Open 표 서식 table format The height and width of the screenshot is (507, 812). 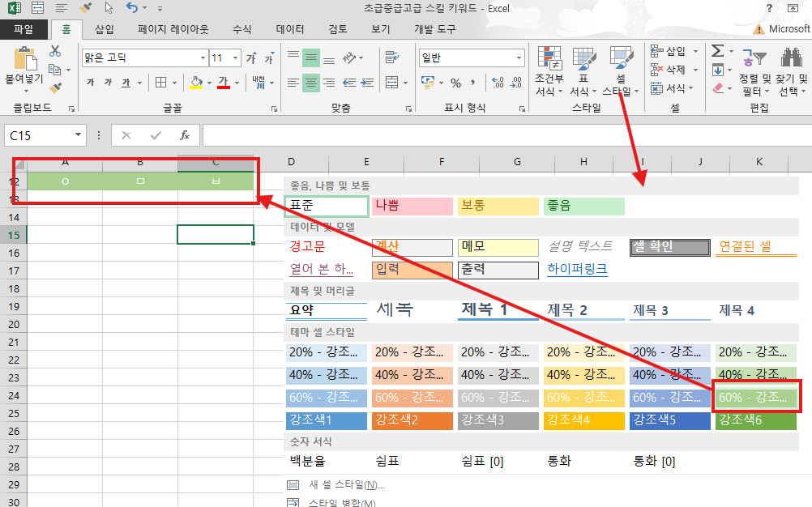click(x=583, y=71)
